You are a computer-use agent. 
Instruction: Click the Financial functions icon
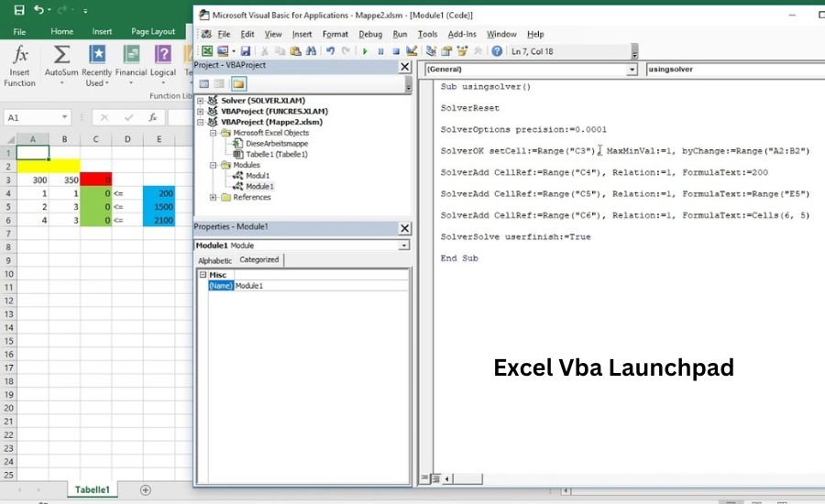[131, 54]
